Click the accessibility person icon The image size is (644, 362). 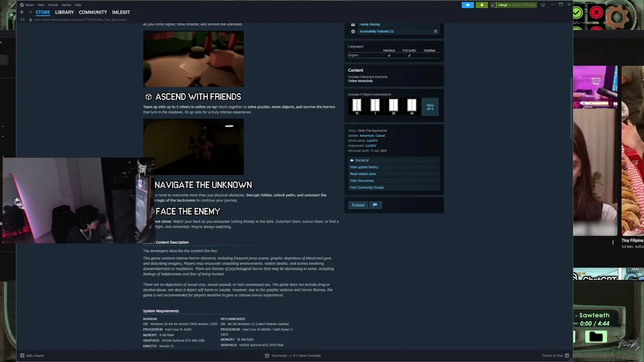coord(353,31)
